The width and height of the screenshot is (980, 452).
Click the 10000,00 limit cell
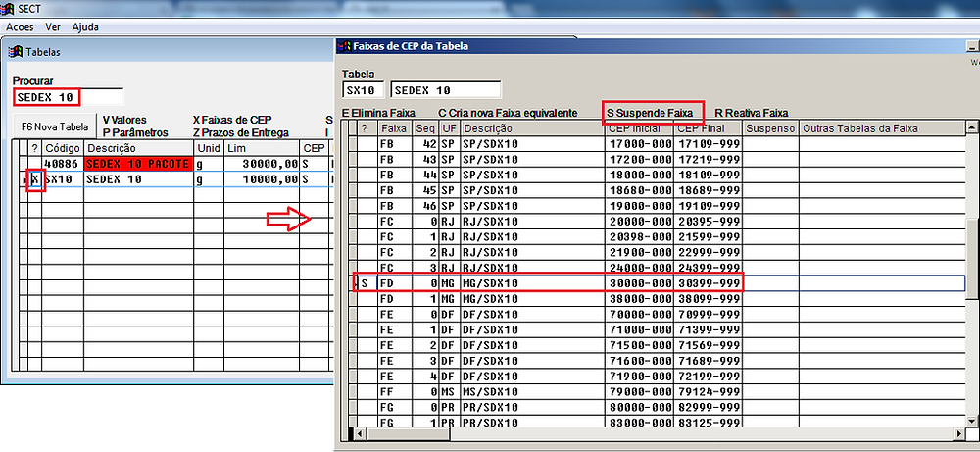point(262,179)
